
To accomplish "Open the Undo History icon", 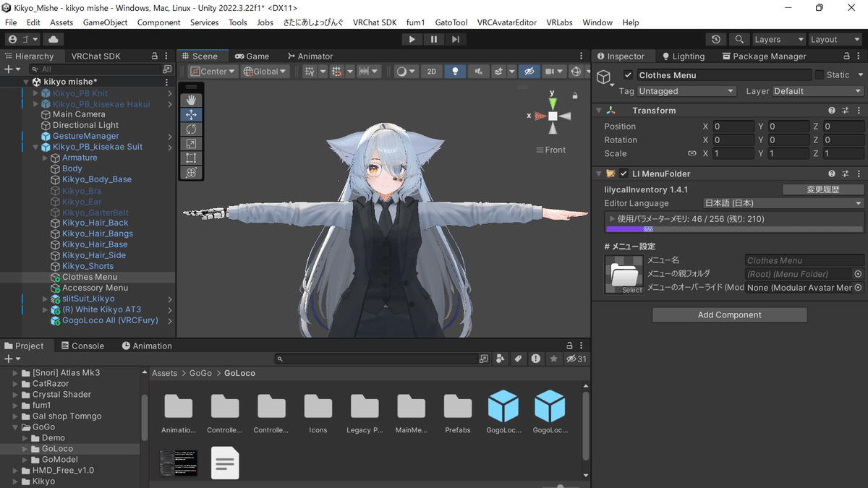I will [x=716, y=40].
